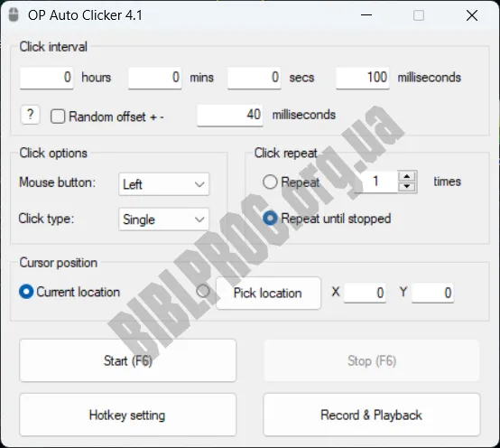Screen dimensions: 500x448
Task: Focus the interval milliseconds field showing 100
Action: click(363, 78)
